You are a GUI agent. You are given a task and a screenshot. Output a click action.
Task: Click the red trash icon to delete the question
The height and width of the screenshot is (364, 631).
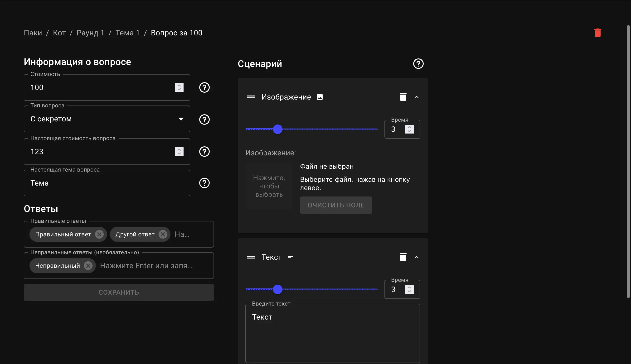coord(597,33)
